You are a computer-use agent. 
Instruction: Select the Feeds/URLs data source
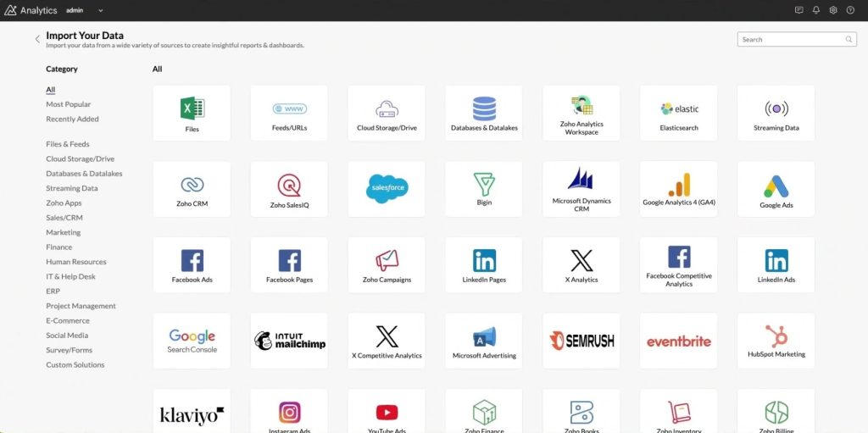(x=289, y=113)
